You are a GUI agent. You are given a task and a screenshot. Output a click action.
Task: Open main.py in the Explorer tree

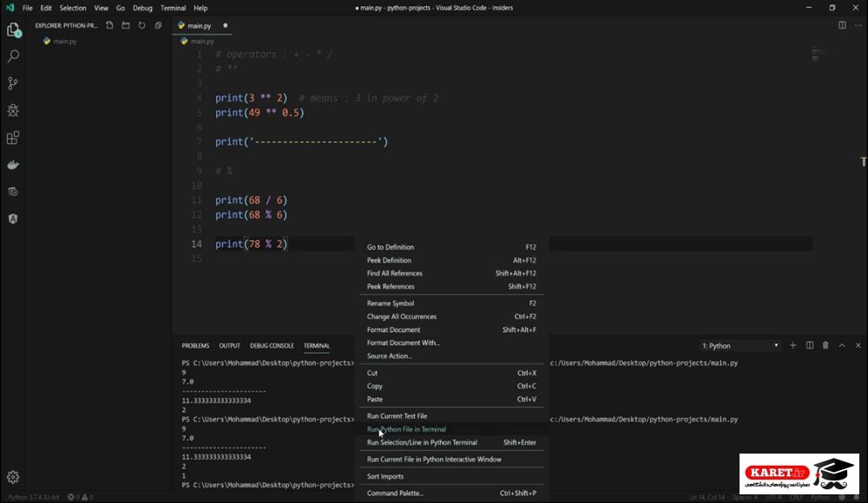[x=65, y=41]
